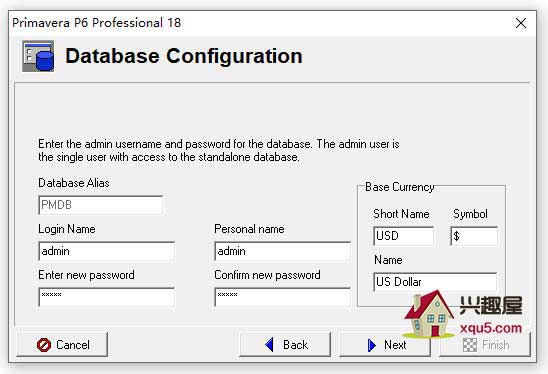This screenshot has width=548, height=374.
Task: Click Next to continue configuration
Action: 385,344
